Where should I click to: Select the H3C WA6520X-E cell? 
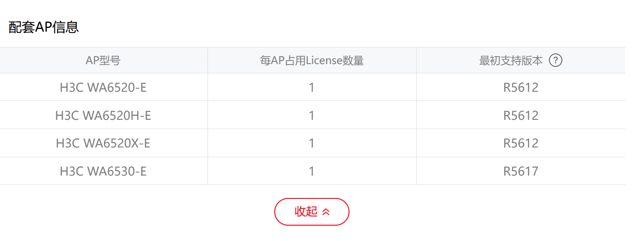point(103,143)
